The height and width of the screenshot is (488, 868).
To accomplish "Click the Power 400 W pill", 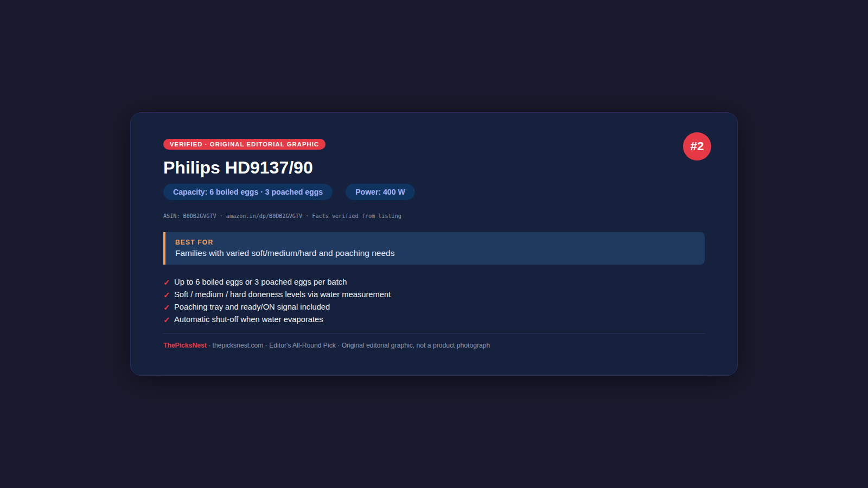I will [x=380, y=192].
